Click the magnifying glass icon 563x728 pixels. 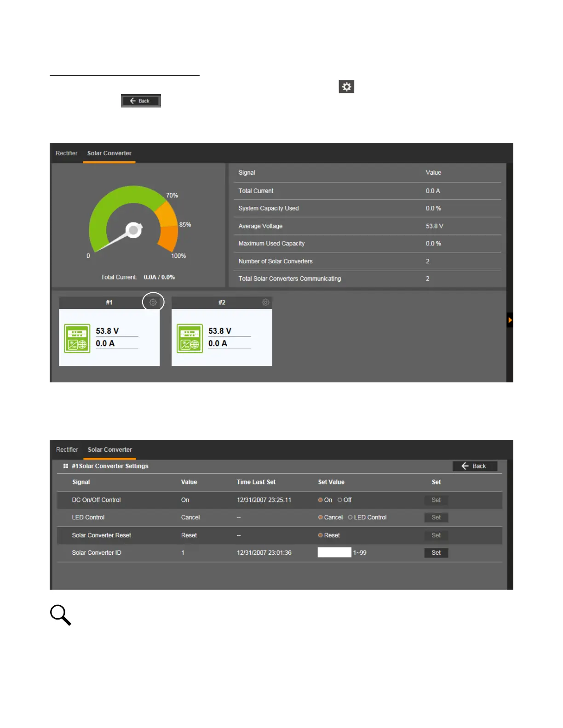pos(60,615)
